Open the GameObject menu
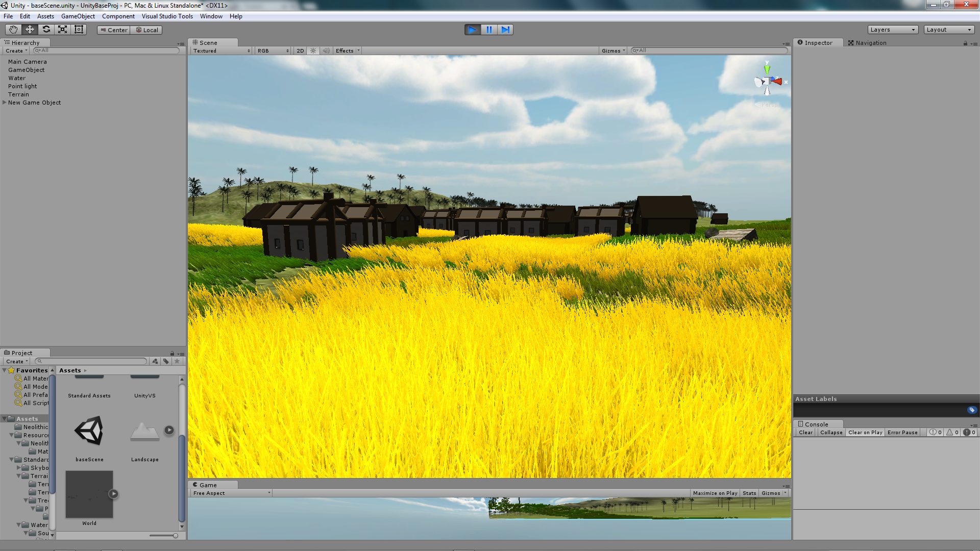 coord(78,16)
